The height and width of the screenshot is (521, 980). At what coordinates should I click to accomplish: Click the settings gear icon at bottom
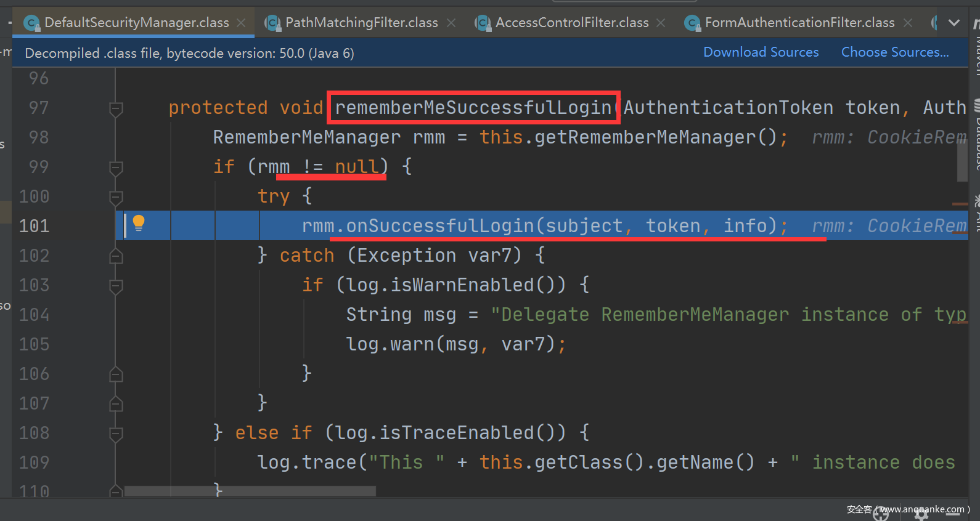[x=921, y=515]
